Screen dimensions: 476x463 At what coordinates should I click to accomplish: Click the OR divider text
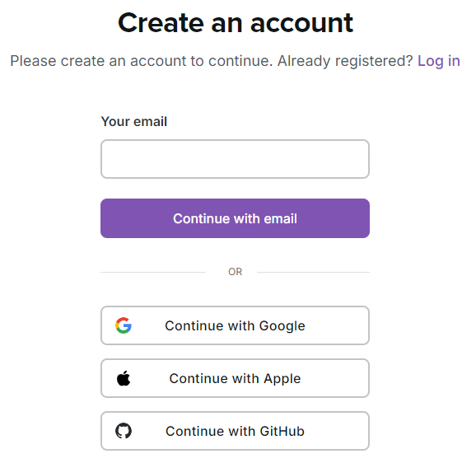tap(236, 272)
